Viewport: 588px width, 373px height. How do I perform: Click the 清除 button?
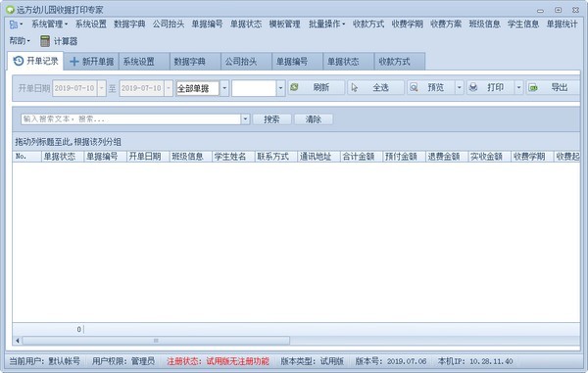pyautogui.click(x=314, y=119)
